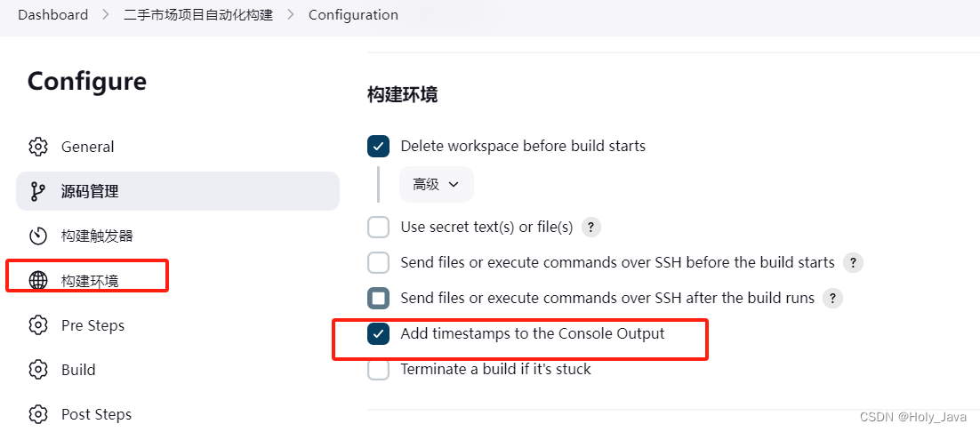Open help for SSH before the build starts
The height and width of the screenshot is (432, 980).
click(853, 263)
